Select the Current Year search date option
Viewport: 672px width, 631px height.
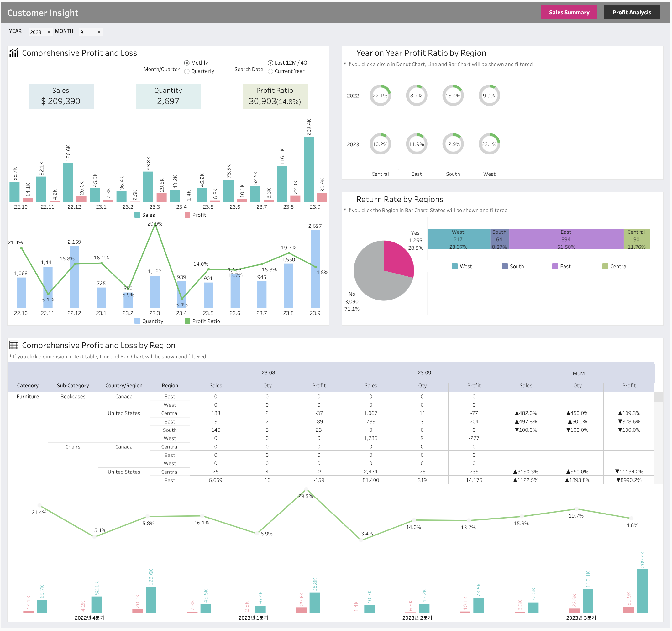(x=270, y=71)
